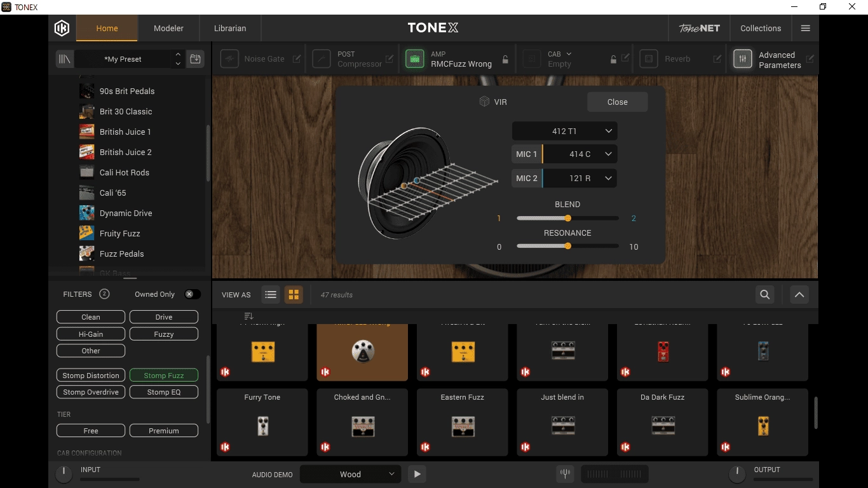Select the Noise Gate module icon
This screenshot has height=488, width=868.
[x=229, y=59]
